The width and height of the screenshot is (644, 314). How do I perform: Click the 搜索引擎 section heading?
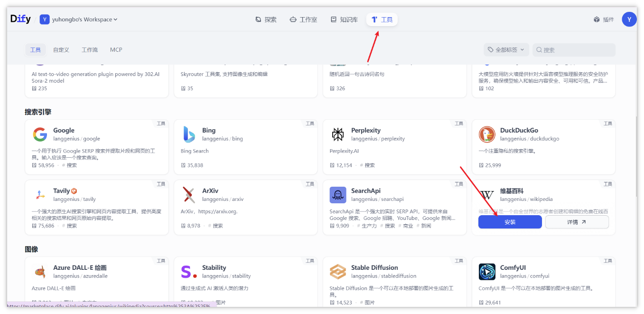[x=38, y=112]
